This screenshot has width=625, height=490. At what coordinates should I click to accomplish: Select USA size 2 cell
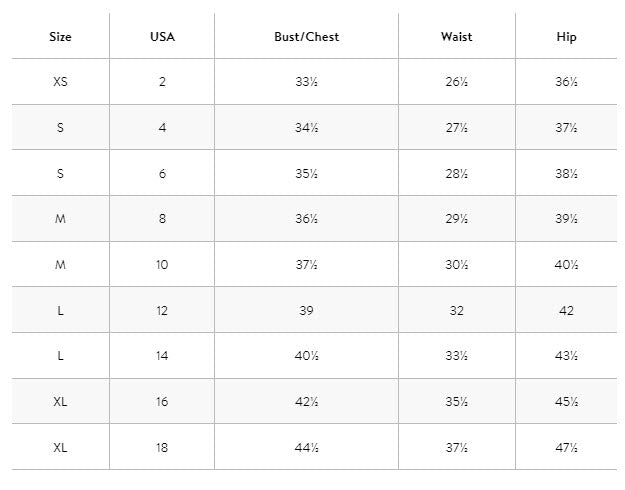162,82
